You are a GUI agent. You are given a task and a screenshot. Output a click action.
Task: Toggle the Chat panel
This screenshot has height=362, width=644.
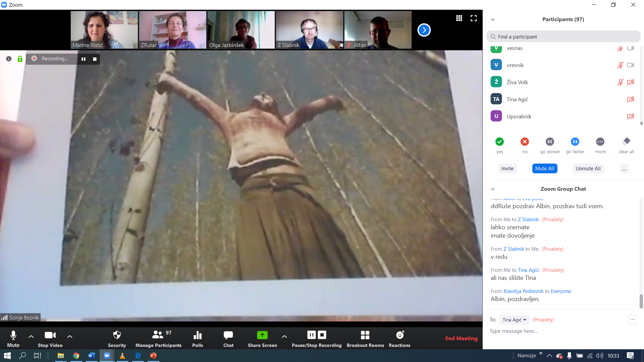[228, 339]
